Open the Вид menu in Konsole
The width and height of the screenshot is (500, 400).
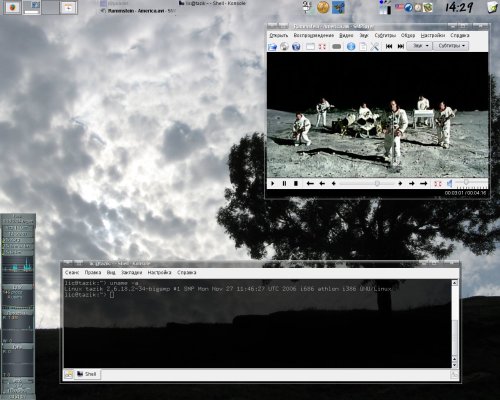point(111,272)
